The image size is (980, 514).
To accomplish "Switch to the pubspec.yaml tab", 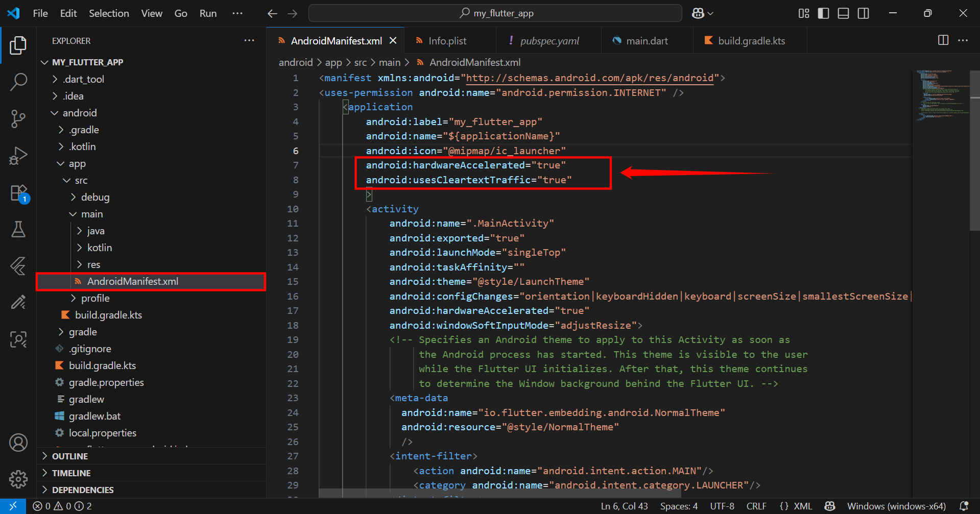I will point(548,40).
